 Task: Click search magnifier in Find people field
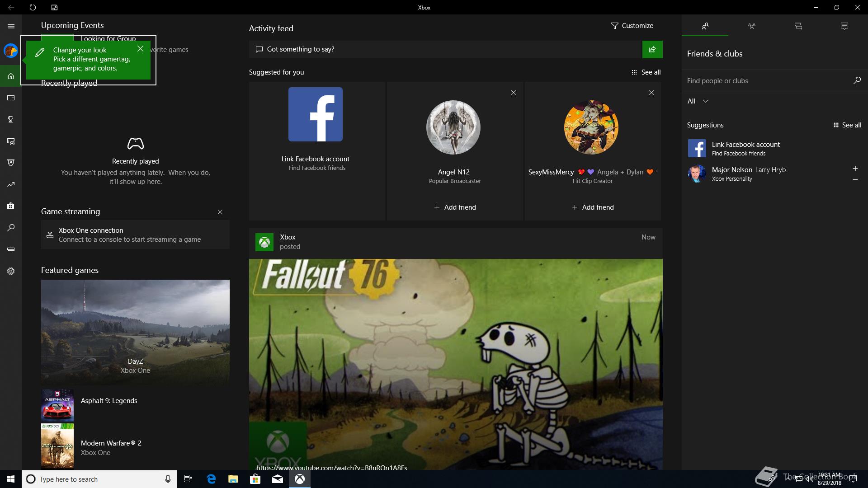pos(857,80)
